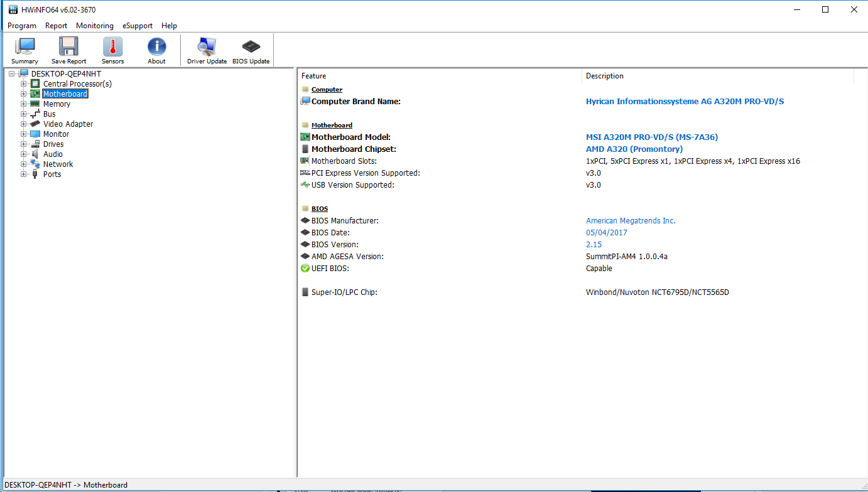The image size is (868, 492).
Task: Select the Network tree label
Action: (58, 164)
